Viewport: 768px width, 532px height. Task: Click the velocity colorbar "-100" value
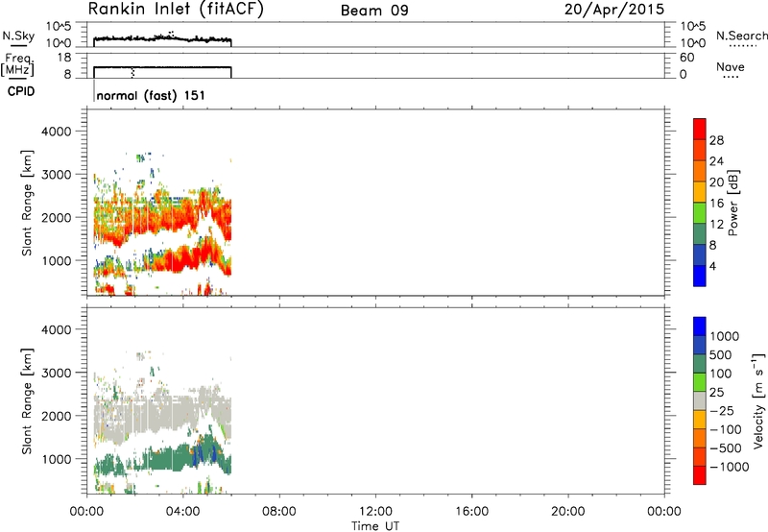(x=726, y=429)
